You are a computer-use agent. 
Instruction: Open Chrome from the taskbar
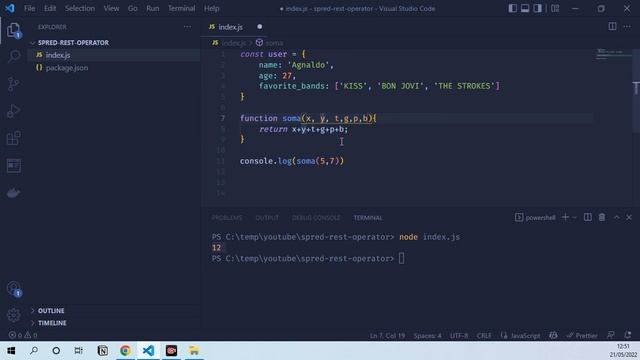125,351
